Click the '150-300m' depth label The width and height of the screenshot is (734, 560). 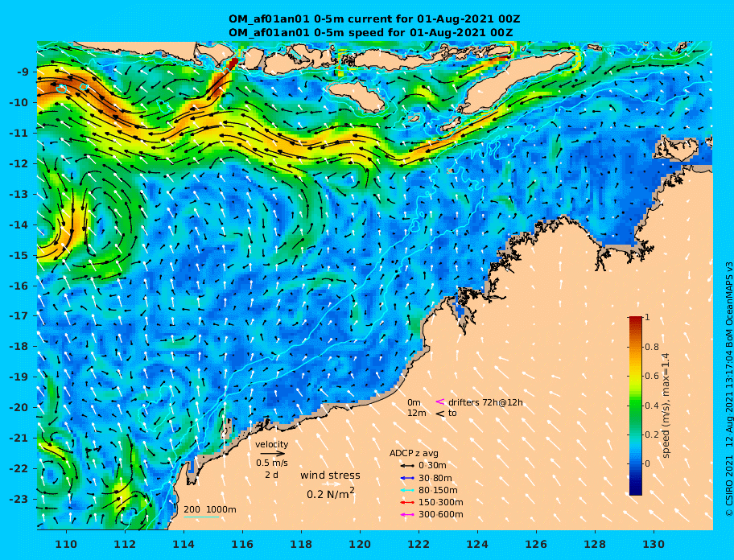(440, 502)
